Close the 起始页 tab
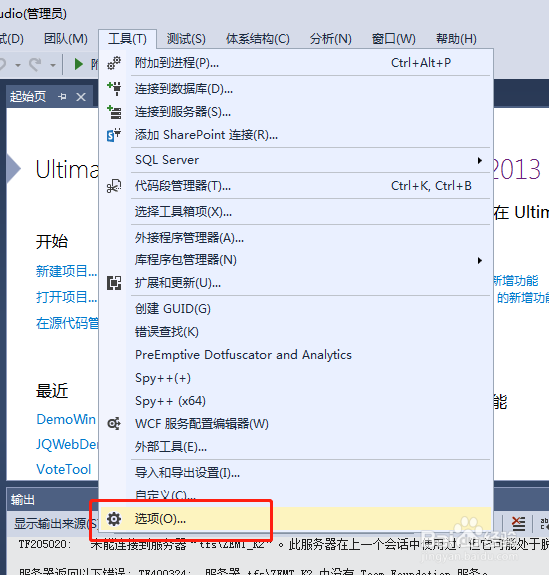 click(x=81, y=97)
